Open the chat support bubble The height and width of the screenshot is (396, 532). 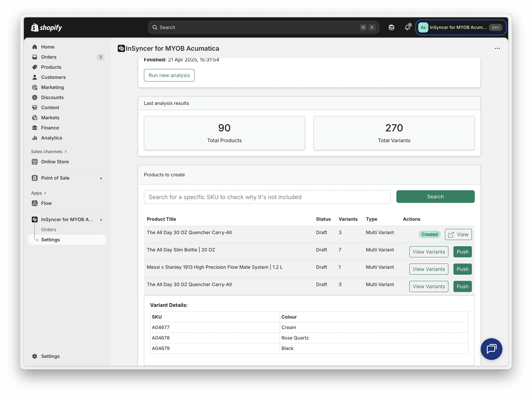click(x=492, y=349)
